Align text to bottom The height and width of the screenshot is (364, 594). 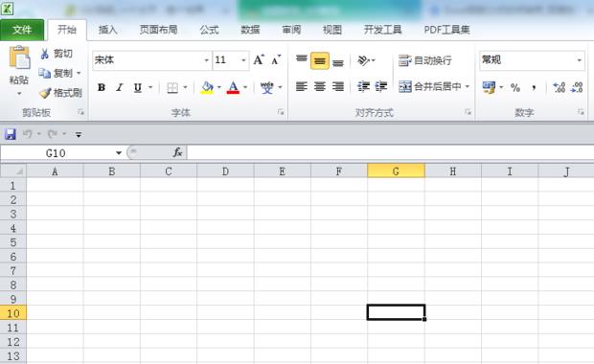338,62
